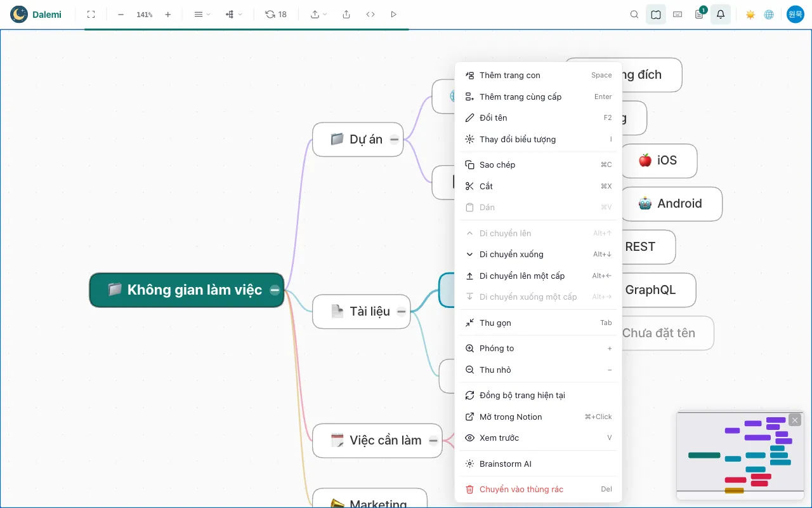
Task: Click the sync icon showing 18
Action: [x=276, y=14]
